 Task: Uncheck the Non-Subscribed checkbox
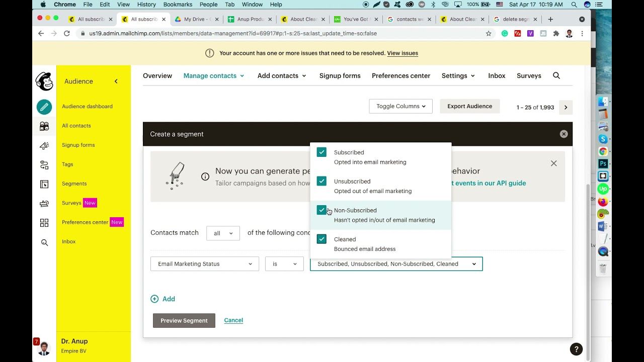point(321,210)
